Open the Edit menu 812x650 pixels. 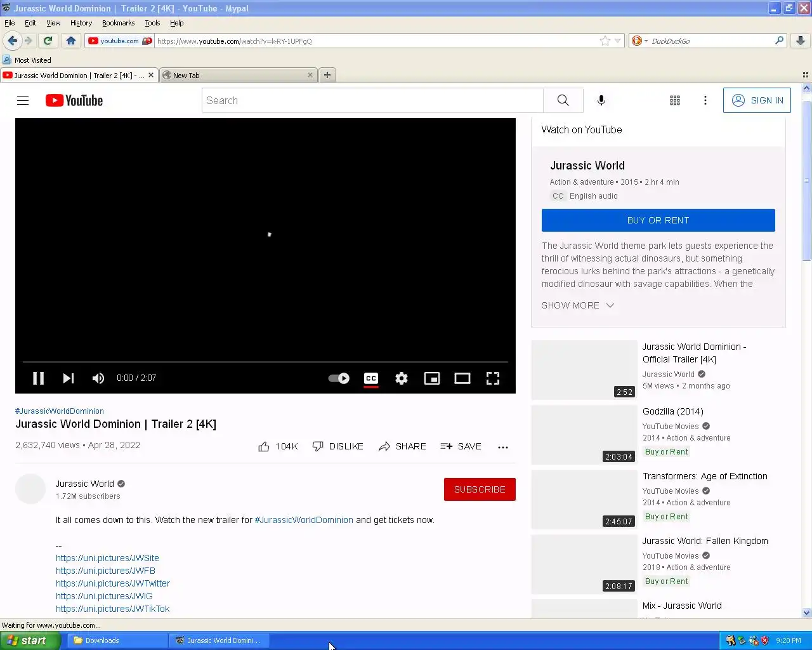(30, 23)
